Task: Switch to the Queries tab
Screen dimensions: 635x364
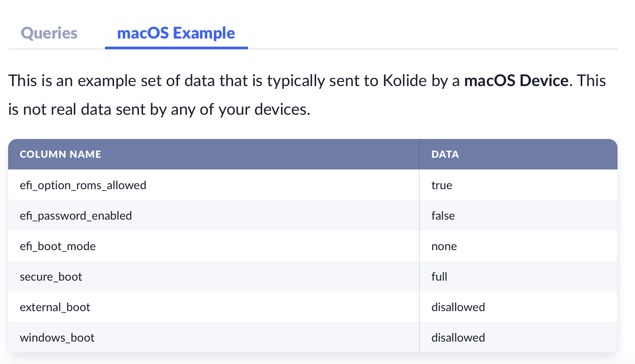Action: (x=49, y=33)
